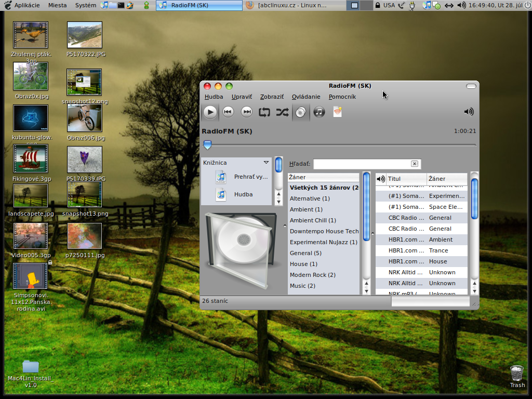Select the Hudba library source
The image size is (532, 399).
pos(237,195)
